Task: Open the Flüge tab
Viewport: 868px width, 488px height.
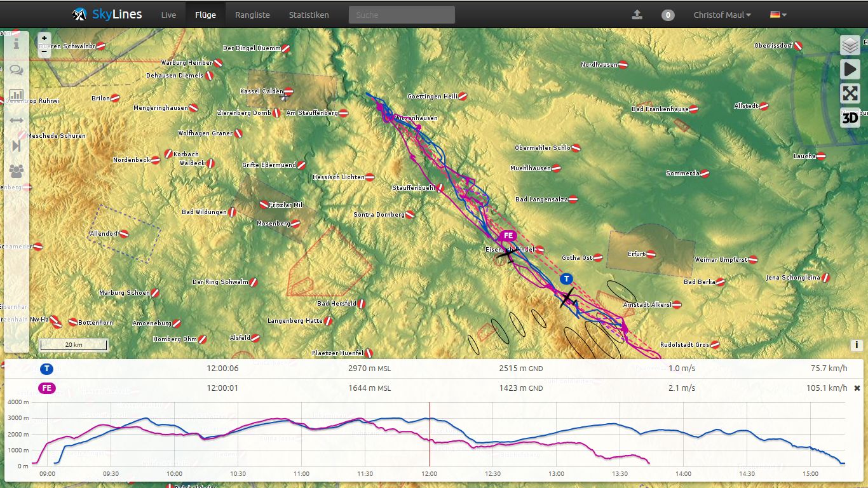Action: (205, 15)
